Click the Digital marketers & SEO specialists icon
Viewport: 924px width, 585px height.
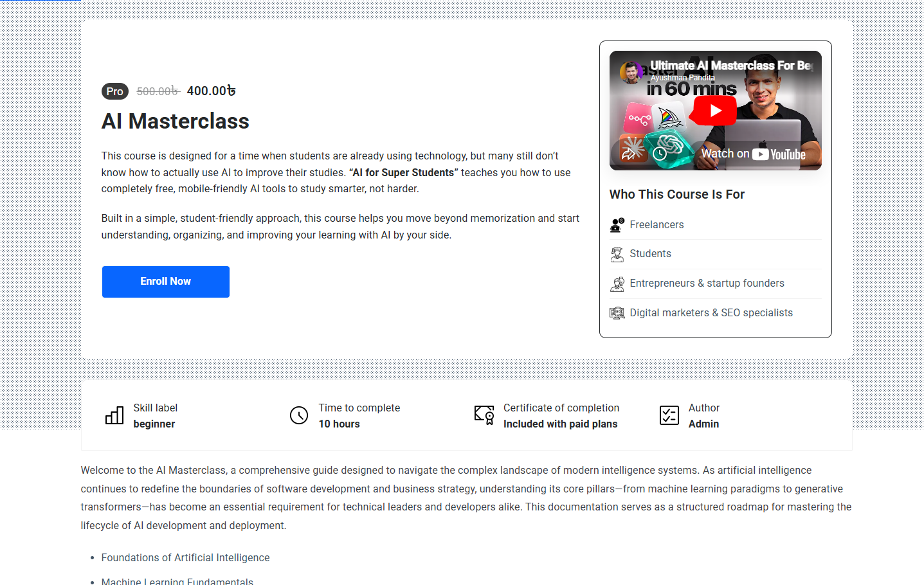click(x=617, y=313)
